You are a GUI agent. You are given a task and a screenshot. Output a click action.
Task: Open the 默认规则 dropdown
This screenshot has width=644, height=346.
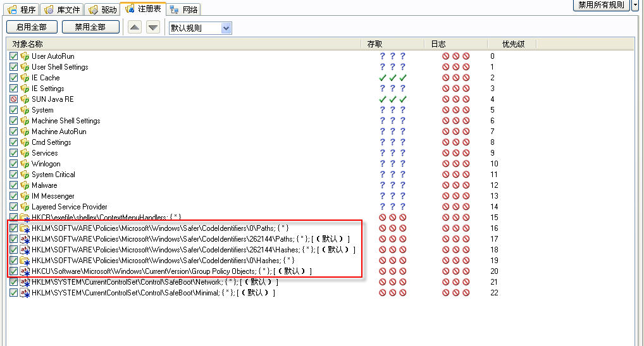tap(201, 28)
